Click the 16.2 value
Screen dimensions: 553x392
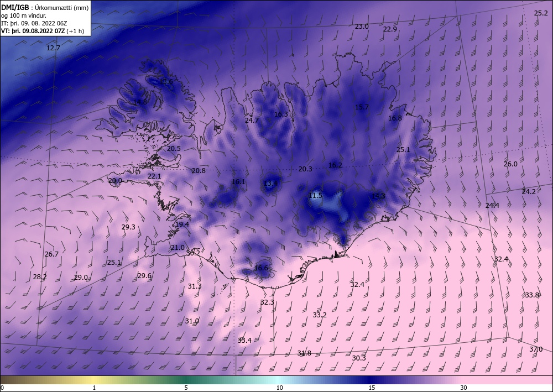click(x=335, y=165)
